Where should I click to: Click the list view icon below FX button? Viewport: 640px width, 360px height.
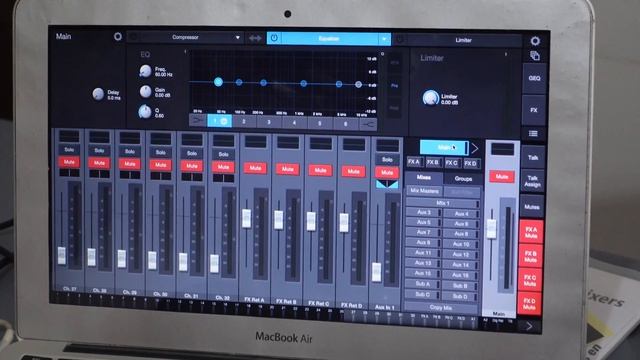click(533, 133)
